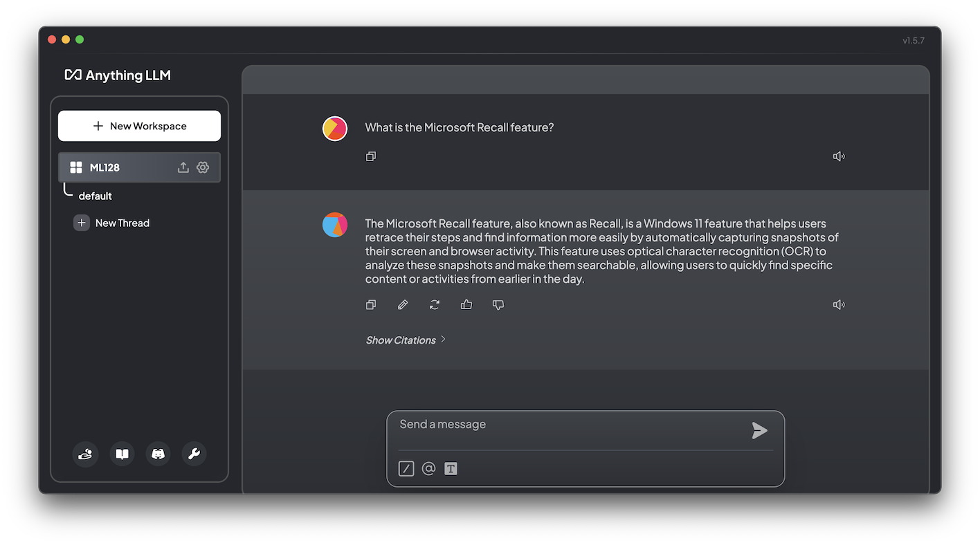Edit the assistant response
Image resolution: width=980 pixels, height=545 pixels.
(403, 304)
